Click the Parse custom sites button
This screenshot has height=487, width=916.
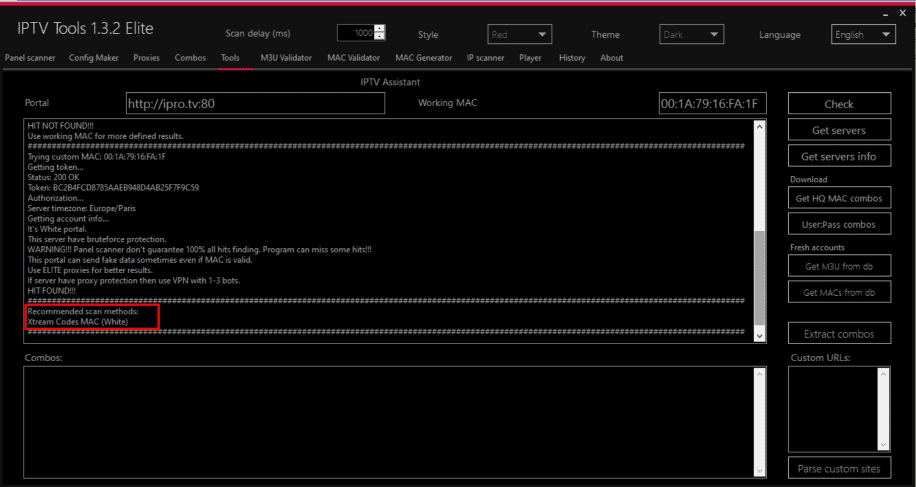click(x=838, y=468)
